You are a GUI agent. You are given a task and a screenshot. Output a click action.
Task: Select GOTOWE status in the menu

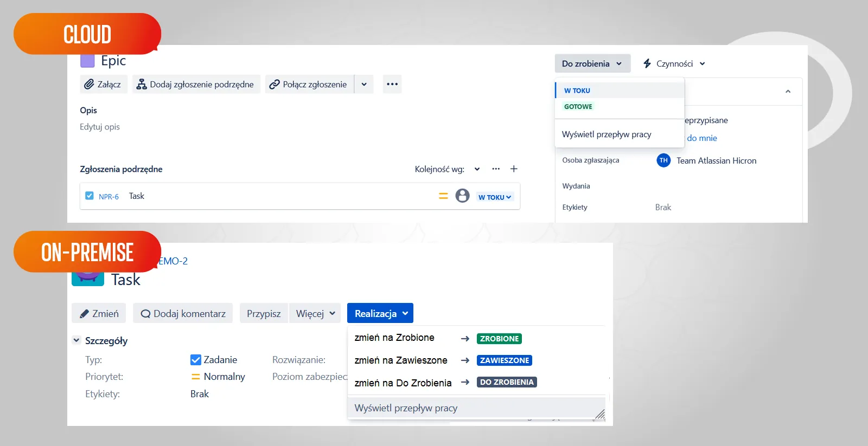pos(620,107)
